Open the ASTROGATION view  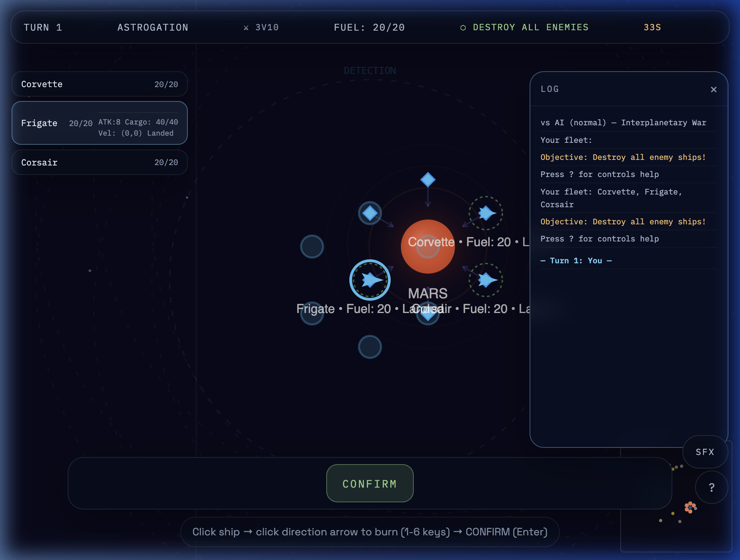[x=153, y=27]
